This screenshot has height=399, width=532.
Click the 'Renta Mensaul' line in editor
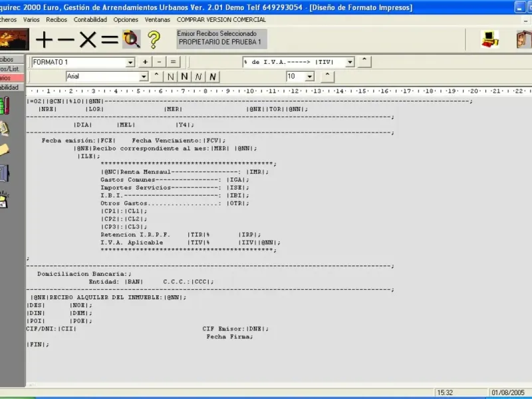coord(185,172)
